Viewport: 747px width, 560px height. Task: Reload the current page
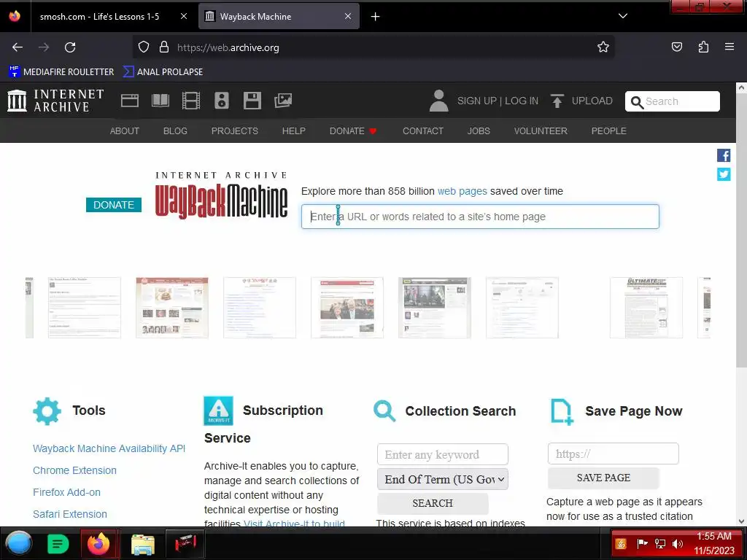pos(70,47)
